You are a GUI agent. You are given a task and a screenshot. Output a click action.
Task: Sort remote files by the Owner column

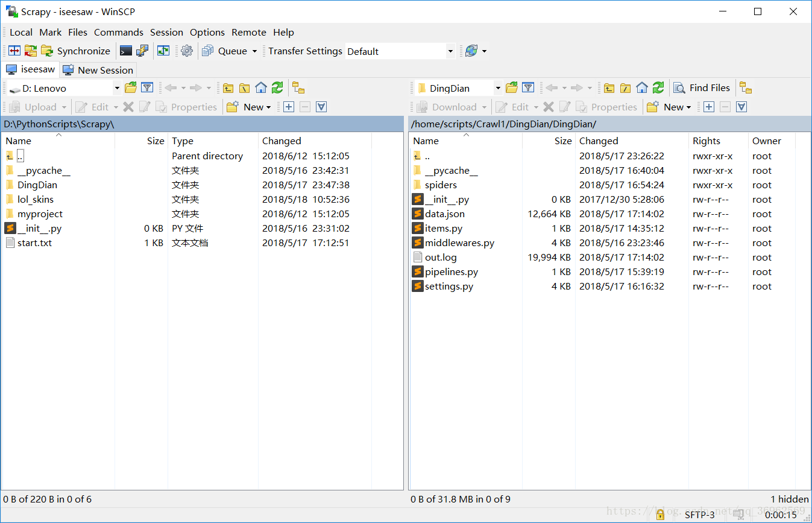772,141
